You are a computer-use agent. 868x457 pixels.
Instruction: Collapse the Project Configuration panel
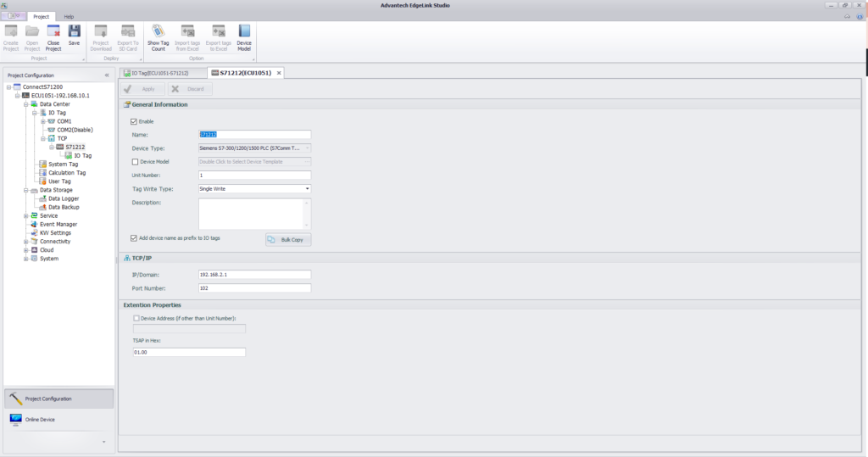107,75
